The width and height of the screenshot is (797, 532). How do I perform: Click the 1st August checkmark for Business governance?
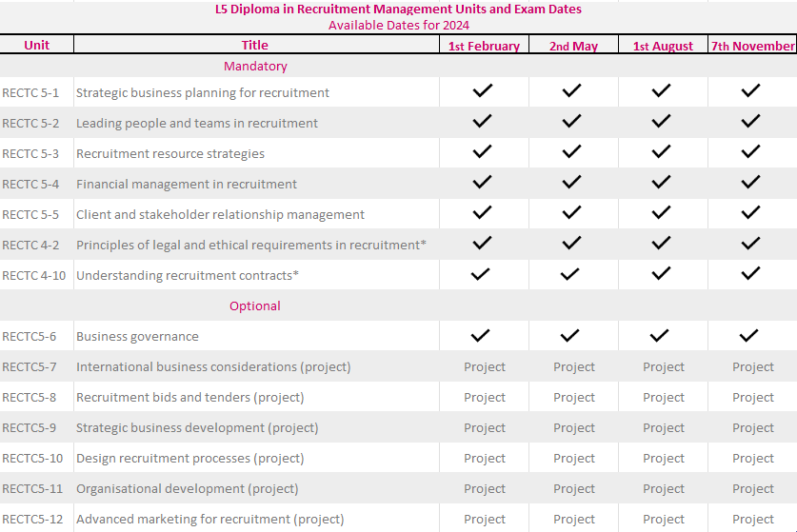(x=661, y=335)
